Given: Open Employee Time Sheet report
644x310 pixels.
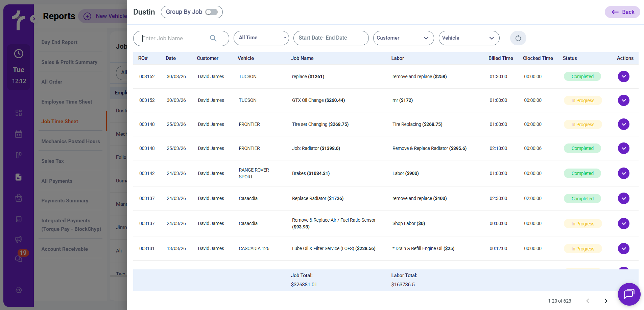Looking at the screenshot, I should 67,102.
